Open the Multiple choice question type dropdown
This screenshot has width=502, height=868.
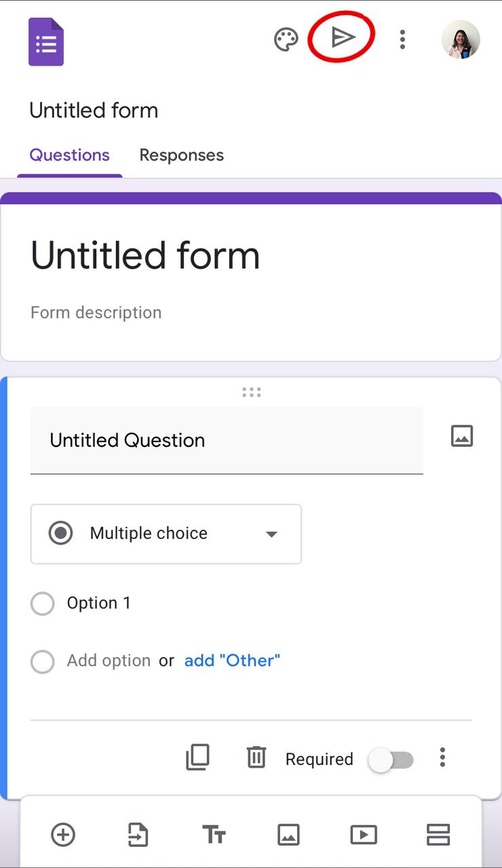pos(166,534)
